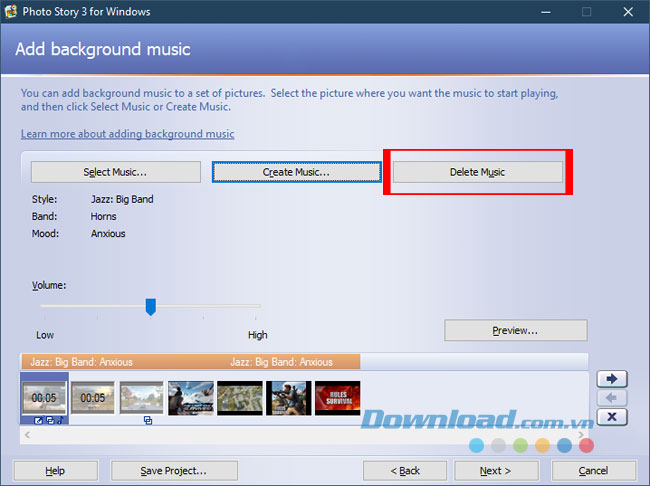Screen dimensions: 650x486
Task: Click the High volume label
Action: [x=257, y=335]
